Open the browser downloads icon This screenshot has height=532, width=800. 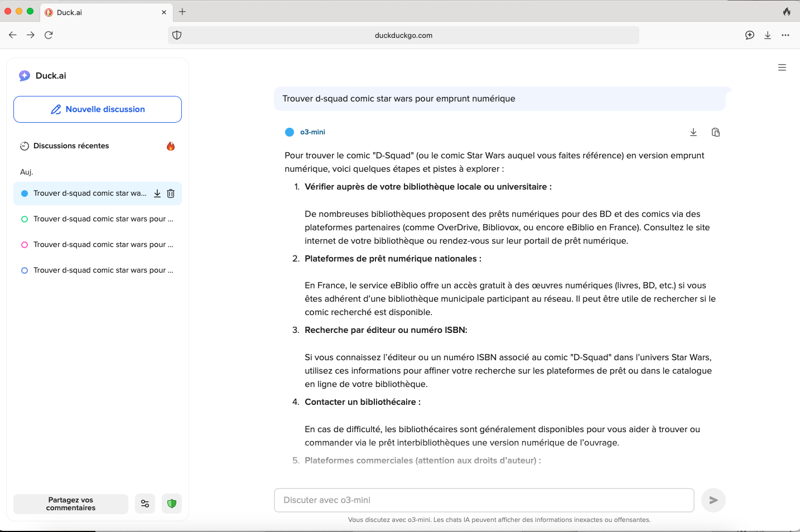(768, 35)
